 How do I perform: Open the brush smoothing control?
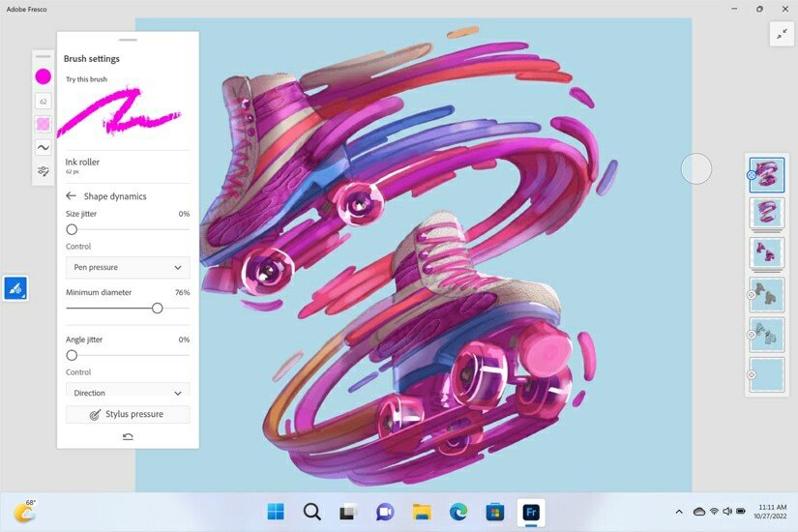point(44,148)
